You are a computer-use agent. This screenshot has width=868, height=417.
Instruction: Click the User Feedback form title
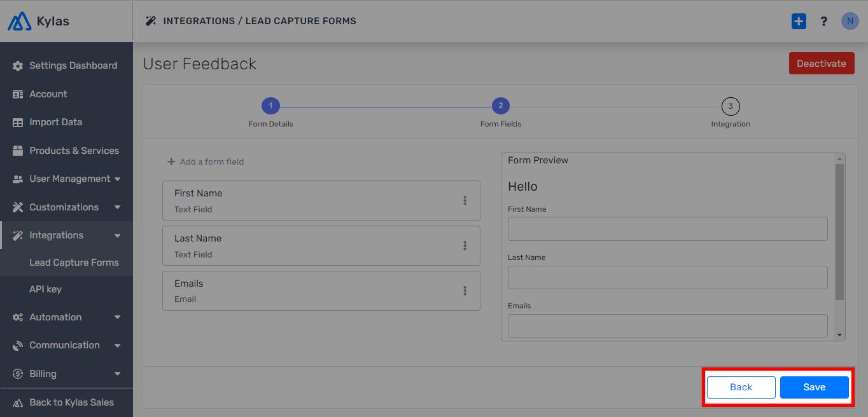pyautogui.click(x=200, y=64)
